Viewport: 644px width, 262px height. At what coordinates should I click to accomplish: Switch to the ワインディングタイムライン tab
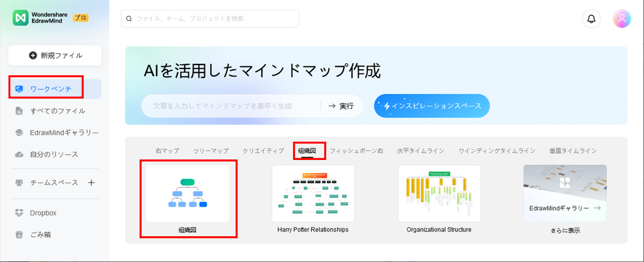[497, 151]
